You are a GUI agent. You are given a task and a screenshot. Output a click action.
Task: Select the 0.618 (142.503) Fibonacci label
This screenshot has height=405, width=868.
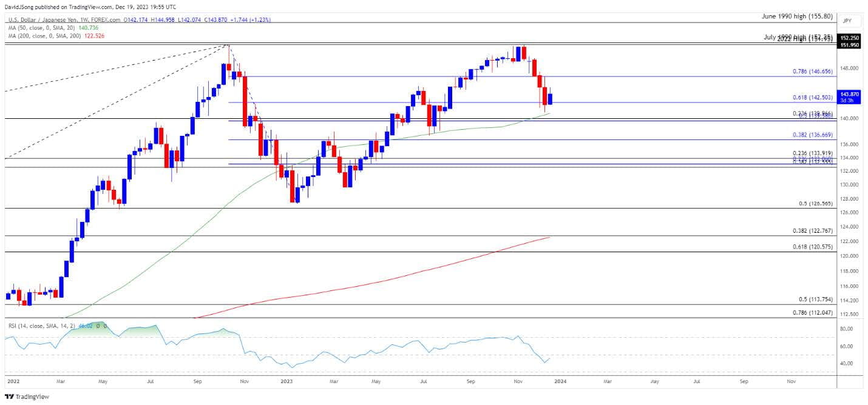813,97
